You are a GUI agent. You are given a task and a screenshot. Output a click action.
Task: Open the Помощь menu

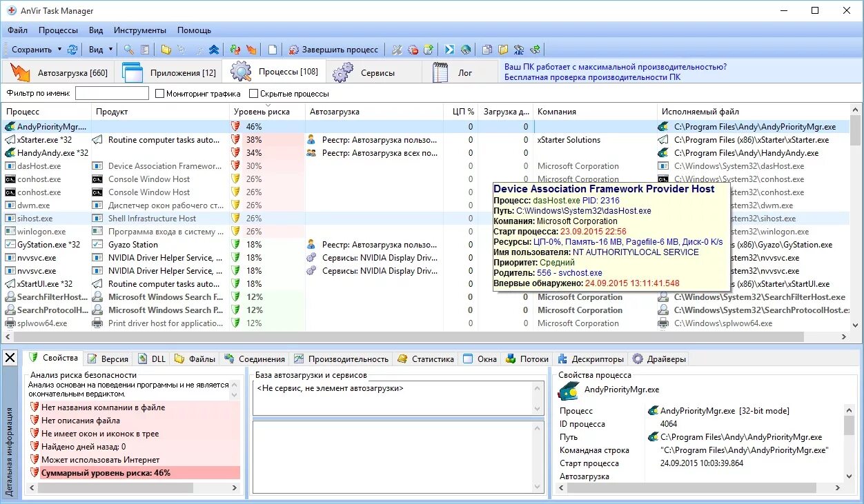194,30
